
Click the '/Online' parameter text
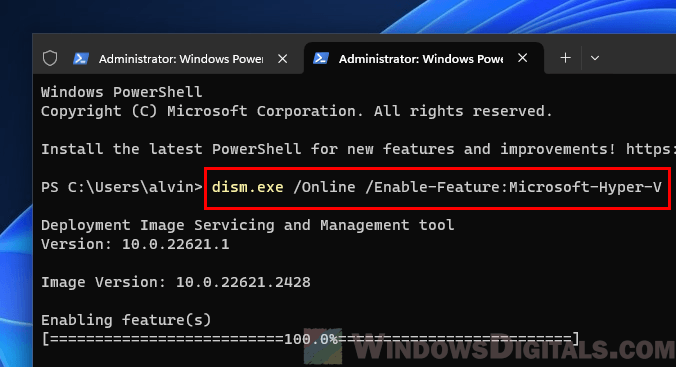(324, 187)
